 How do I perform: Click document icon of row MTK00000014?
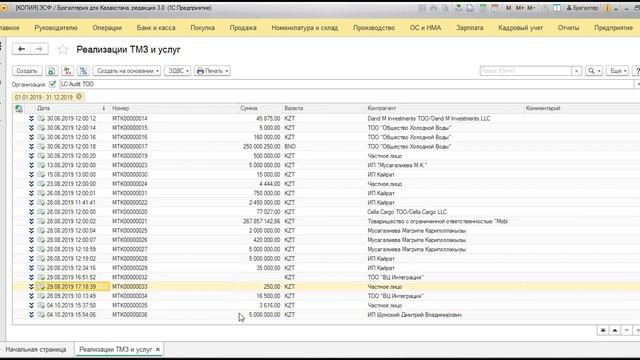pyautogui.click(x=41, y=118)
